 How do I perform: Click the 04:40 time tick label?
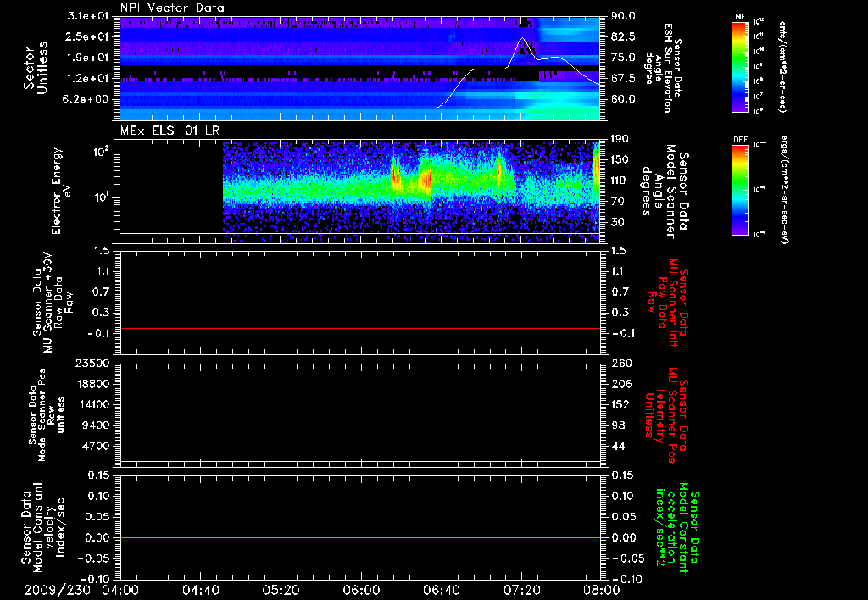pyautogui.click(x=200, y=590)
